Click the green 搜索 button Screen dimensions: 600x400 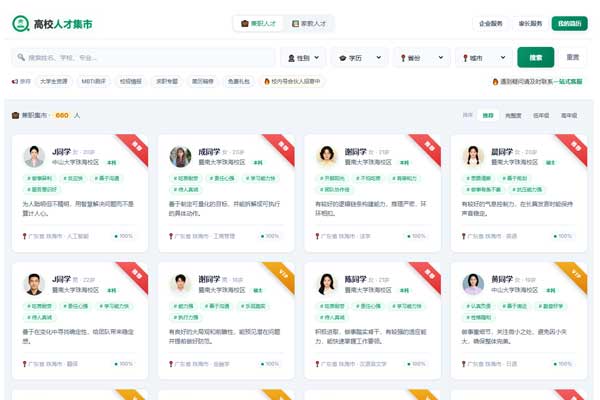[x=536, y=57]
